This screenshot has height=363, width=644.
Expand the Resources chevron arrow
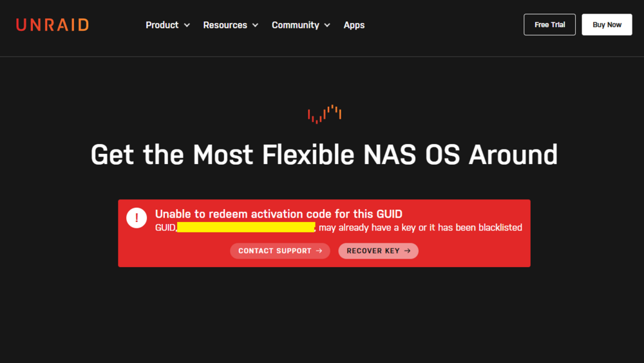click(x=255, y=26)
